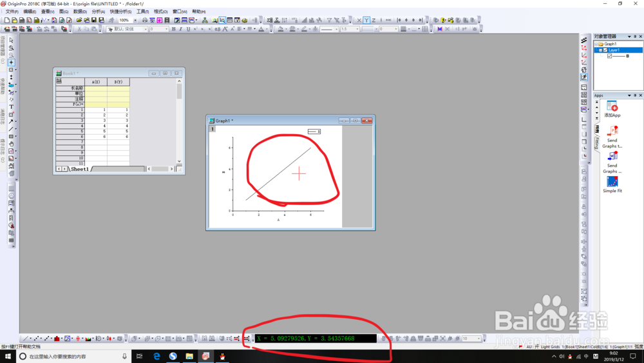
Task: Open the 分析(A) menu
Action: [98, 12]
